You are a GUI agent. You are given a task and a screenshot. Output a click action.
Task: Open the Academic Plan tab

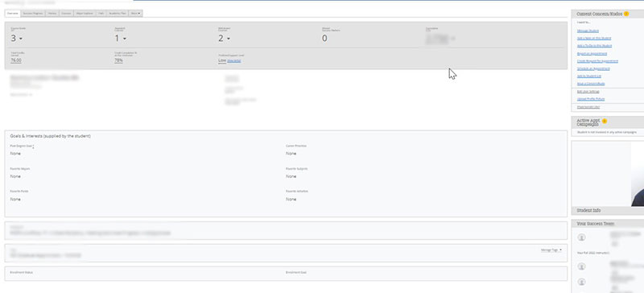coord(118,14)
